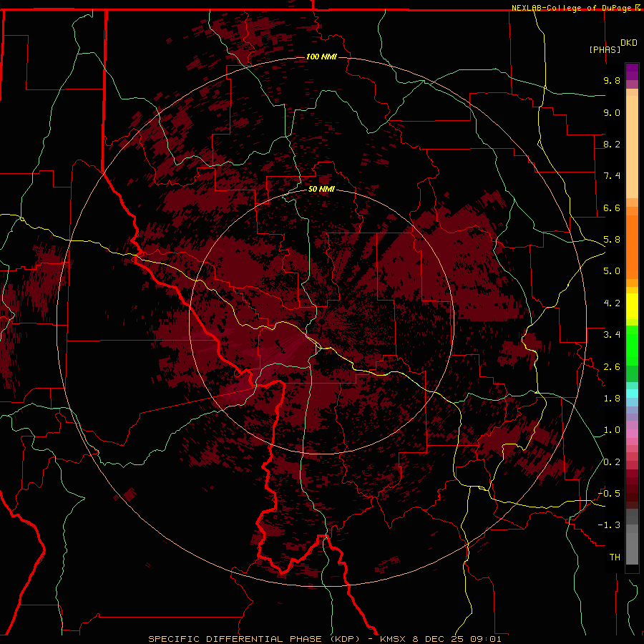Click the [PHAS] units label
The height and width of the screenshot is (644, 644).
tap(605, 49)
